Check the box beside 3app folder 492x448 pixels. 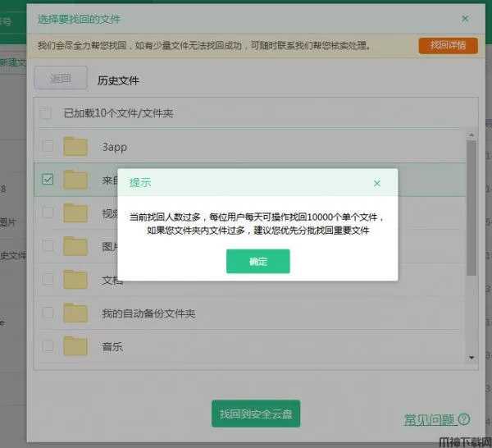(48, 146)
